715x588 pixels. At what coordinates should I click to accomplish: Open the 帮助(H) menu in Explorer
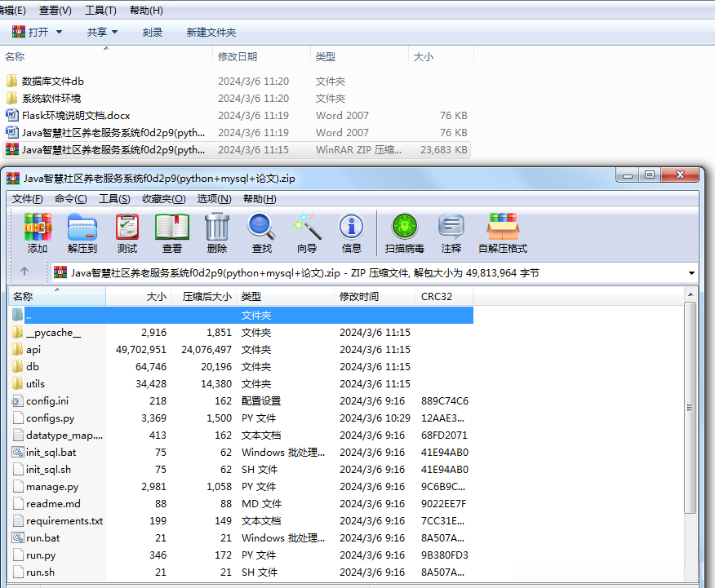coord(146,10)
